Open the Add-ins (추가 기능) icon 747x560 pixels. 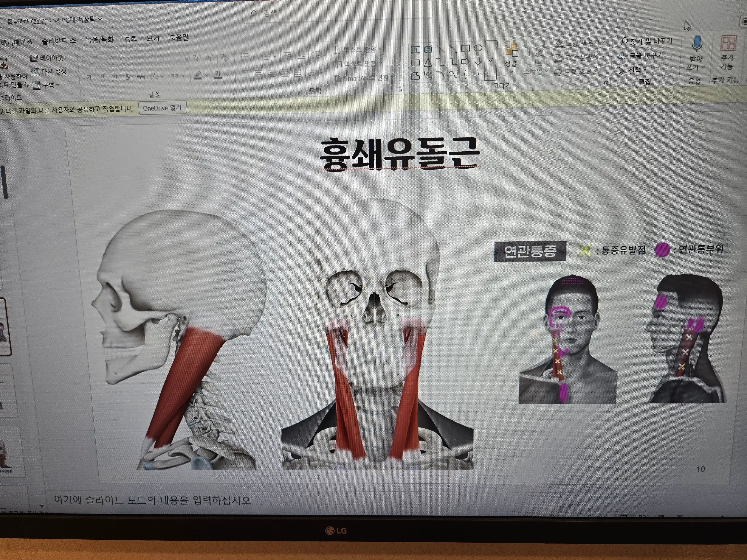pyautogui.click(x=728, y=43)
